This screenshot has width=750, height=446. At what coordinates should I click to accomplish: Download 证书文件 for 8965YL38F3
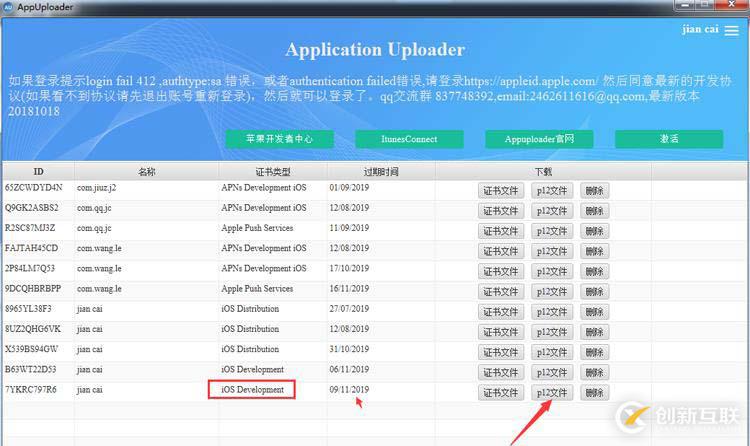501,312
